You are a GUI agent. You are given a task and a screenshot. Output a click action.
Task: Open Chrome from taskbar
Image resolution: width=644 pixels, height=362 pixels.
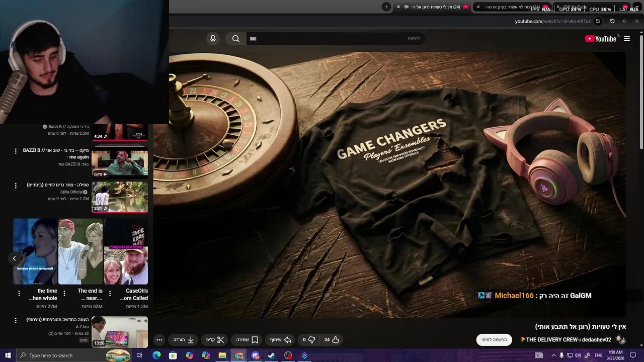coord(239,355)
